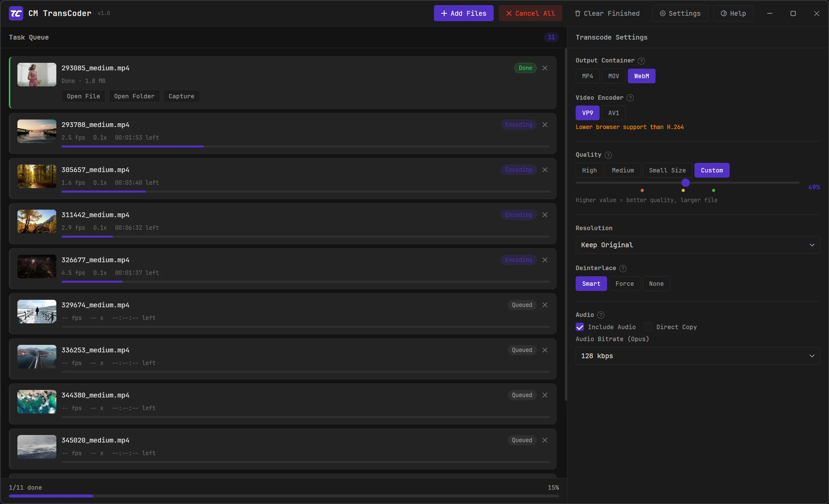829x504 pixels.
Task: Click the Deinterlace help icon
Action: [623, 268]
